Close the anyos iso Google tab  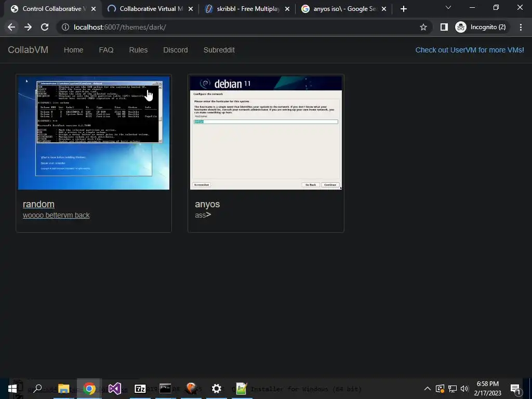[384, 9]
